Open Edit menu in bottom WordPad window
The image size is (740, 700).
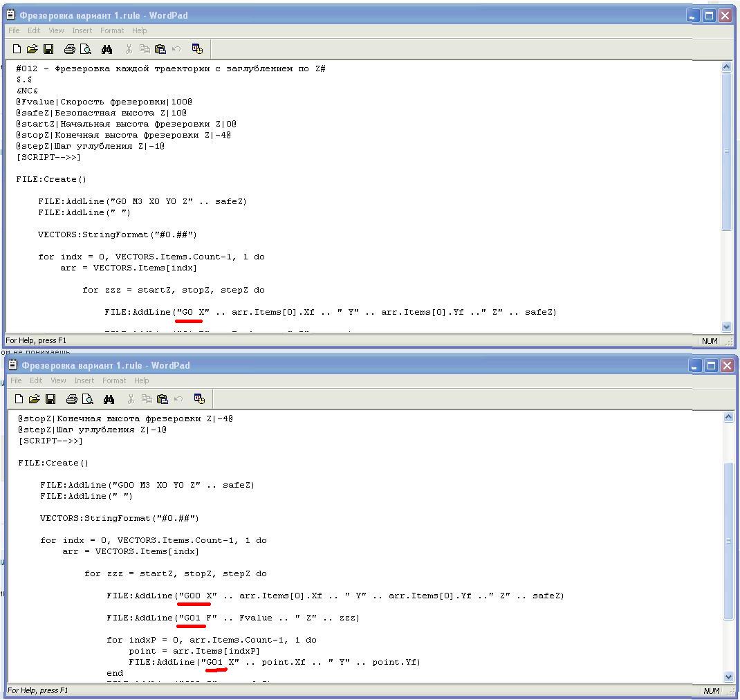36,380
